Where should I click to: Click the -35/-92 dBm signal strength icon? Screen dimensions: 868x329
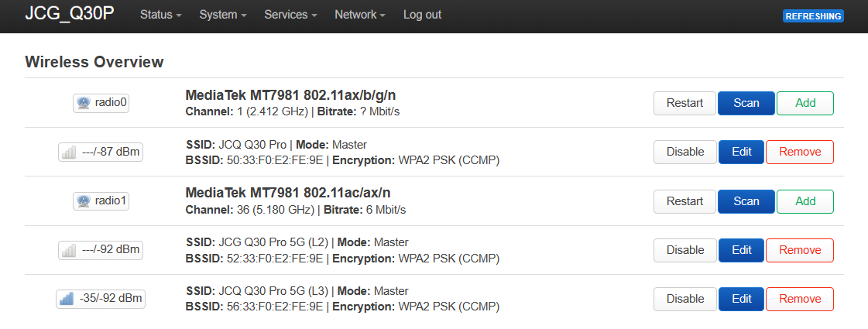point(68,299)
